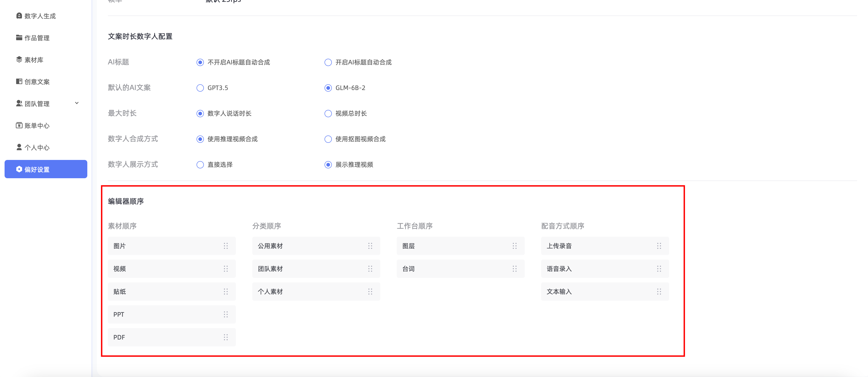
Task: Click the 个人中心 user icon
Action: 19,147
